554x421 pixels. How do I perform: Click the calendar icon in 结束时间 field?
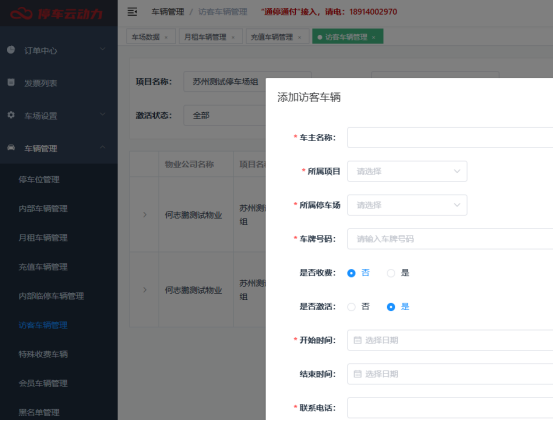pyautogui.click(x=358, y=374)
